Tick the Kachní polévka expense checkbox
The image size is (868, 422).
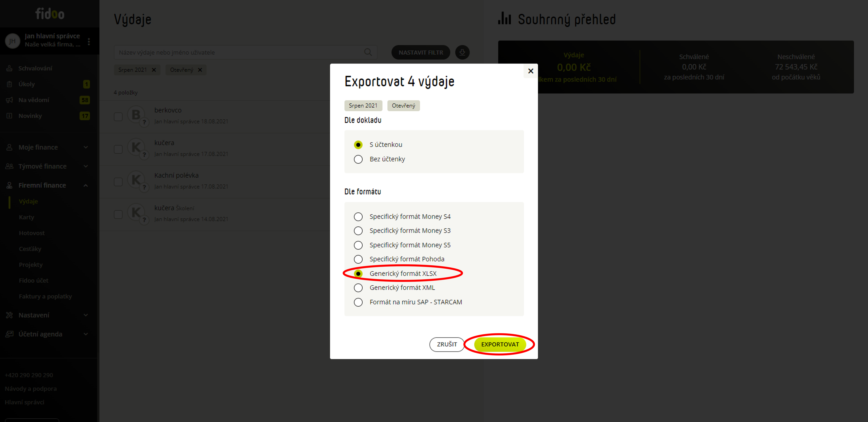[118, 182]
